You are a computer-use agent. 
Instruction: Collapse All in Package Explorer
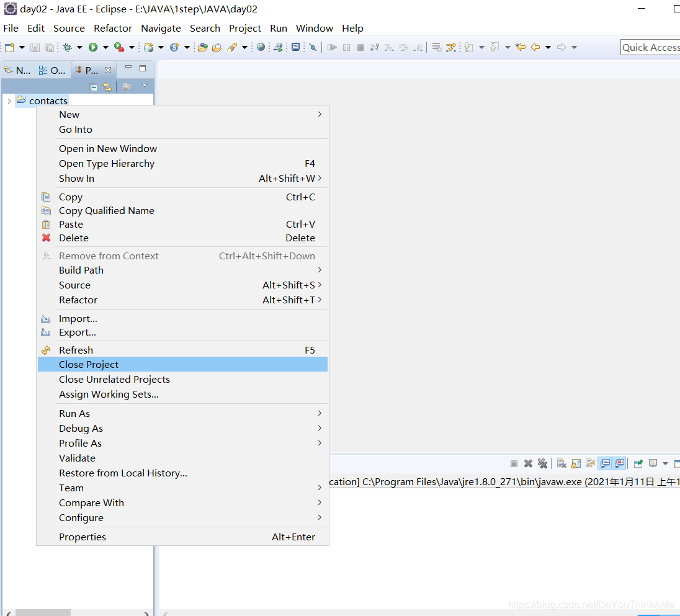click(x=93, y=87)
